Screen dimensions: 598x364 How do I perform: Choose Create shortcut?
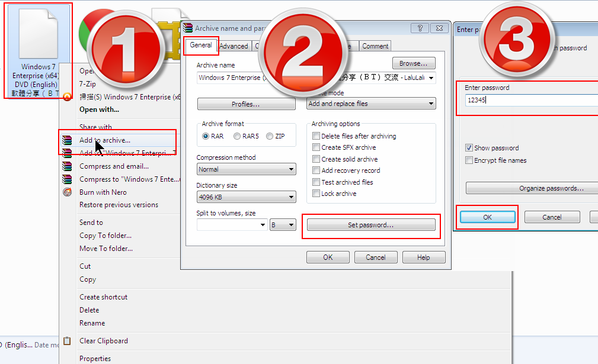pyautogui.click(x=103, y=297)
